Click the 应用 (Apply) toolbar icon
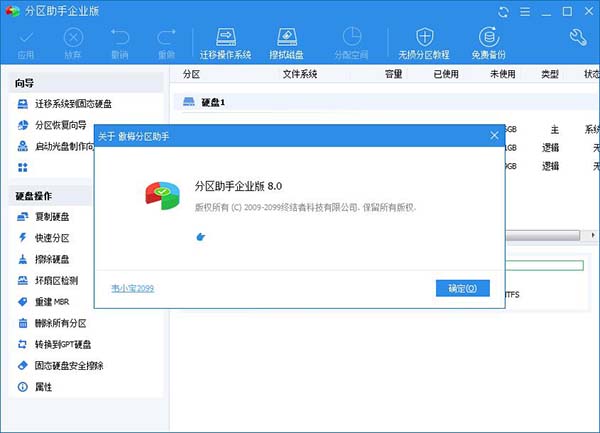Viewport: 600px width, 433px height. click(x=26, y=44)
